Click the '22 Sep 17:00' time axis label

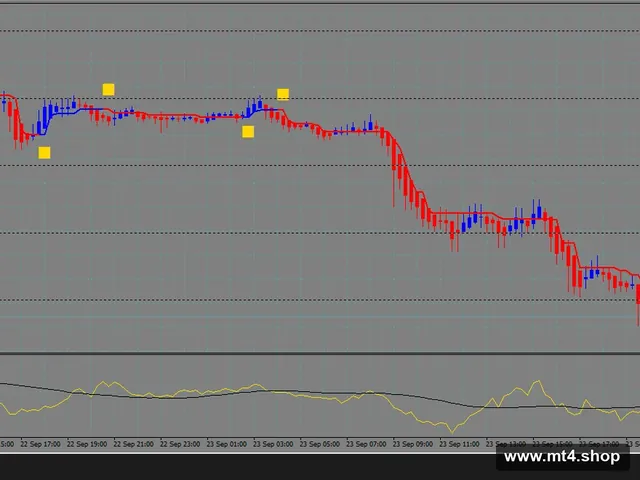(40, 444)
